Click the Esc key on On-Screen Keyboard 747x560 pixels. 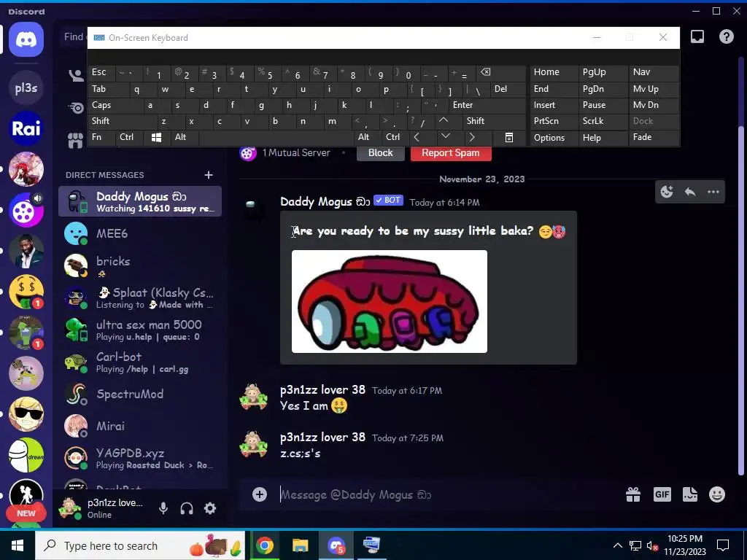101,72
